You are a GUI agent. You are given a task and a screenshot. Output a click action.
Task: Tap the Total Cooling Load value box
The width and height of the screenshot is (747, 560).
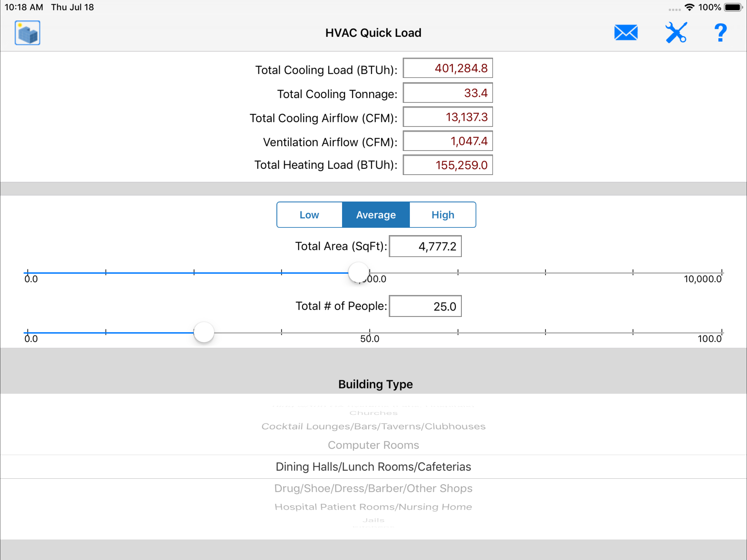pyautogui.click(x=447, y=68)
